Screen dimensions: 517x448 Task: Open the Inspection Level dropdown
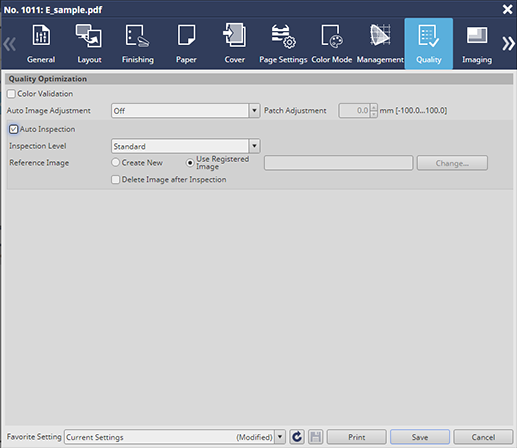click(x=254, y=146)
